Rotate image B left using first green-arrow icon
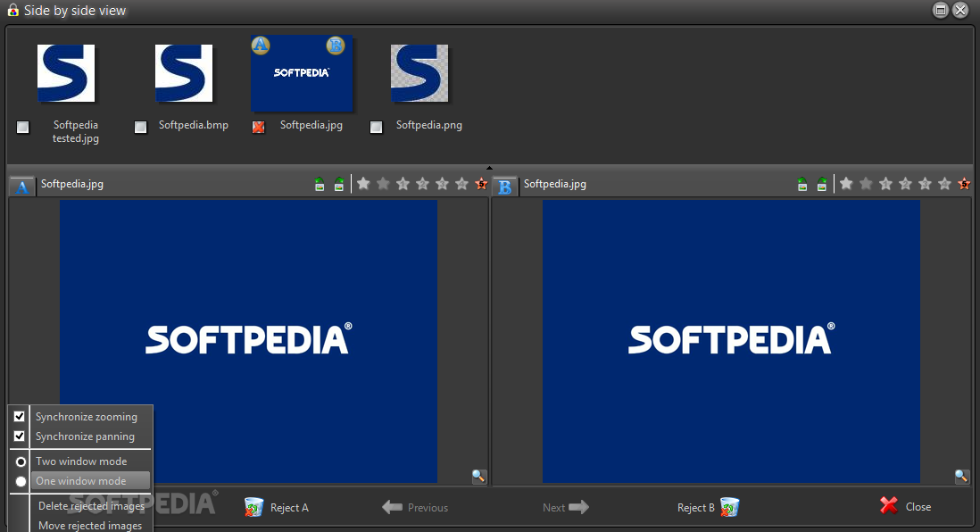The image size is (980, 532). pyautogui.click(x=802, y=185)
